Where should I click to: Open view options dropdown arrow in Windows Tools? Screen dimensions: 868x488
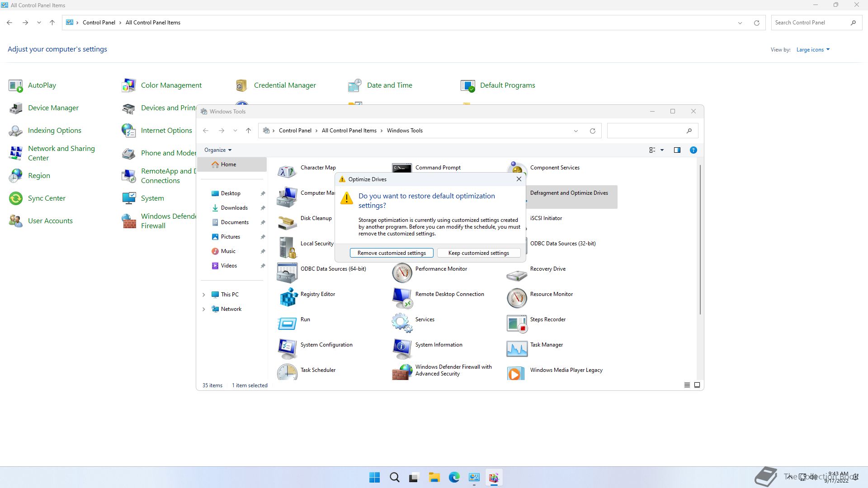(662, 150)
